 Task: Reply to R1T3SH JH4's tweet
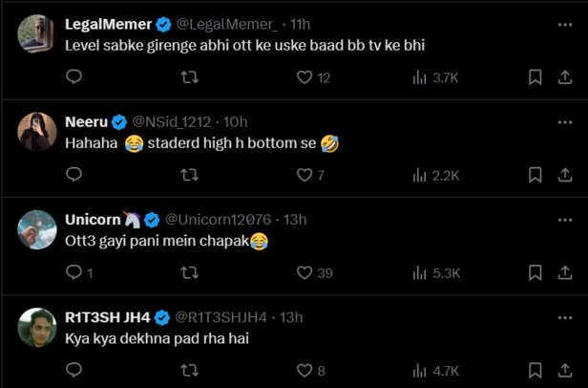coord(73,371)
